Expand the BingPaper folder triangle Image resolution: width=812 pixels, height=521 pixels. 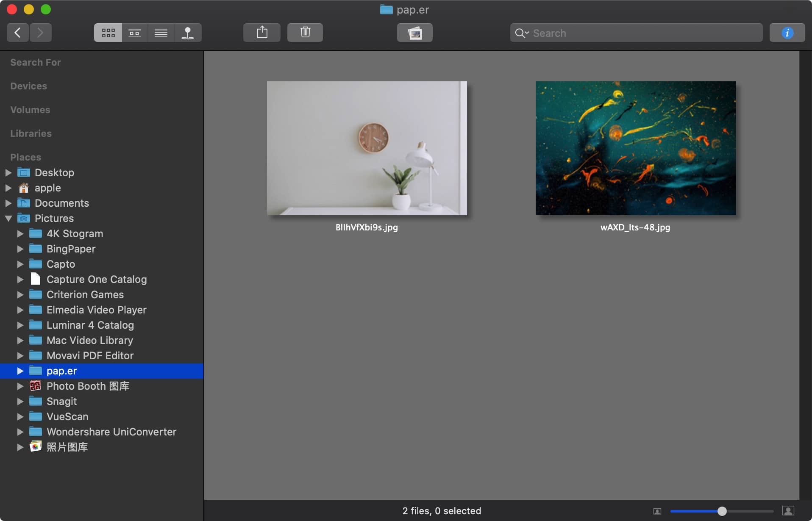tap(20, 249)
